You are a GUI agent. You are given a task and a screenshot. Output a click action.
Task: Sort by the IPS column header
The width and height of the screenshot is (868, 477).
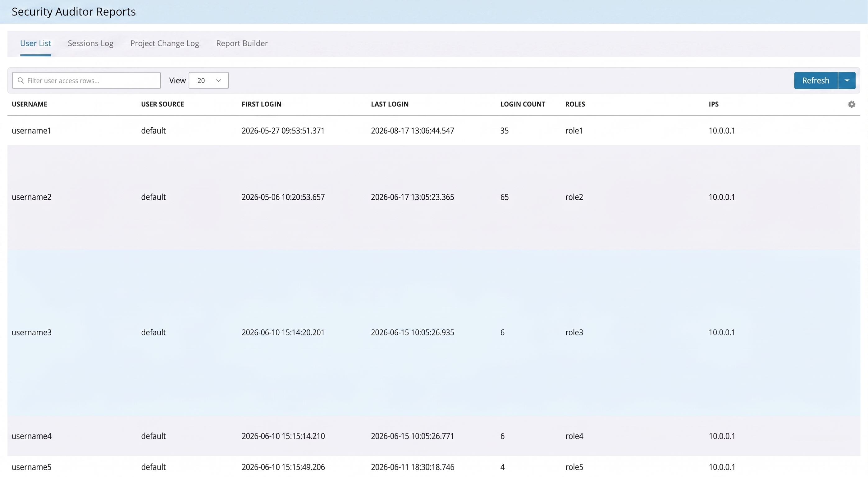tap(714, 104)
